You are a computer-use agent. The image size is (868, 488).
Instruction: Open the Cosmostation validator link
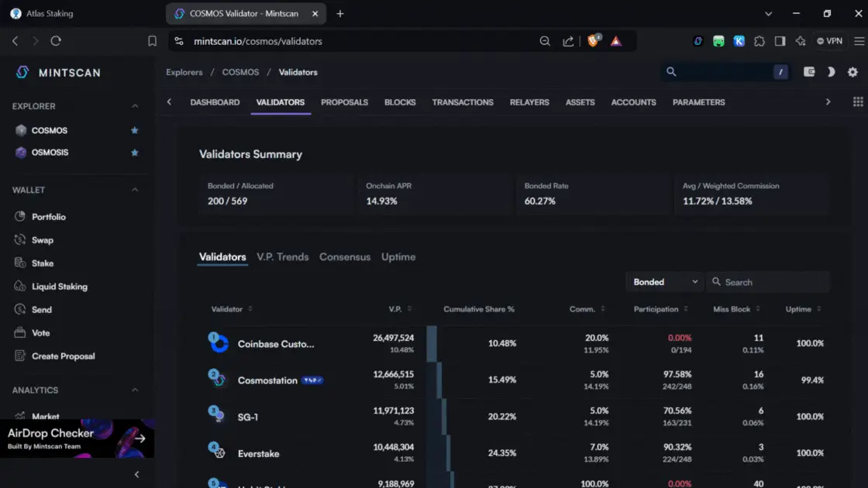point(267,380)
